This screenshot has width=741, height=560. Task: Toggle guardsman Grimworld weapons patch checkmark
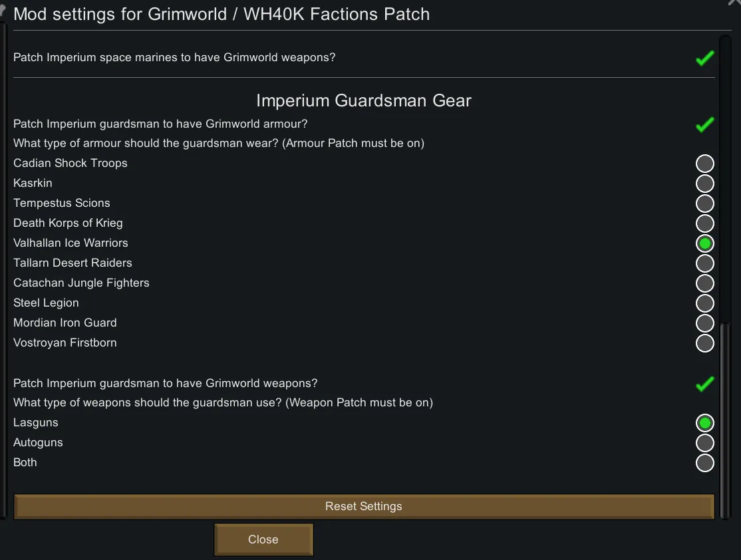click(x=704, y=384)
